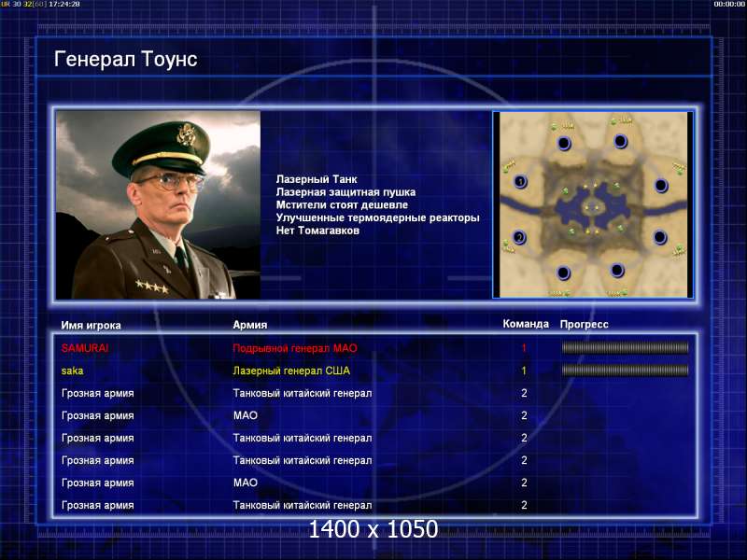Select 'Улучшенные термоядерные реакторы' feature line
This screenshot has width=747, height=560.
tap(377, 218)
